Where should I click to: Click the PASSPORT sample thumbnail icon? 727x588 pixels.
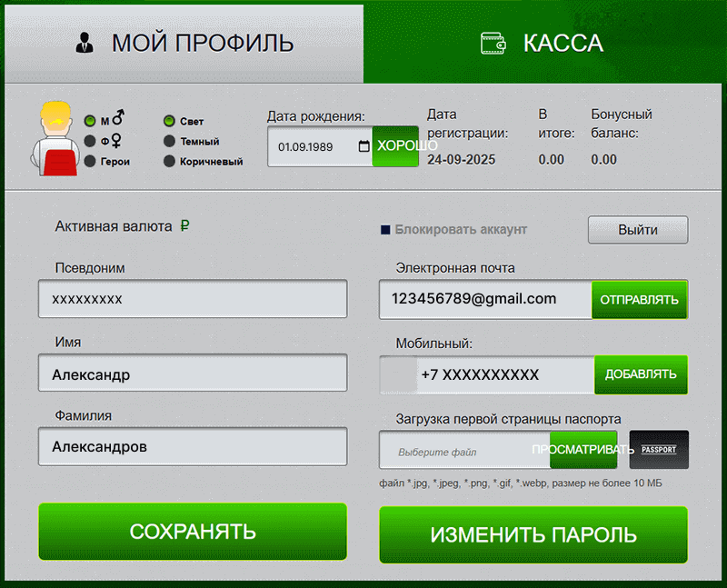coord(659,449)
